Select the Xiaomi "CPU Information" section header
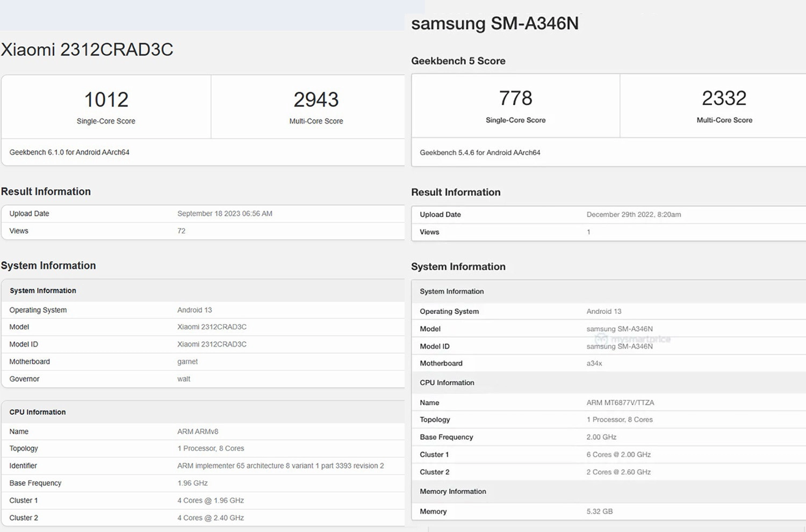806x532 pixels. pos(38,412)
